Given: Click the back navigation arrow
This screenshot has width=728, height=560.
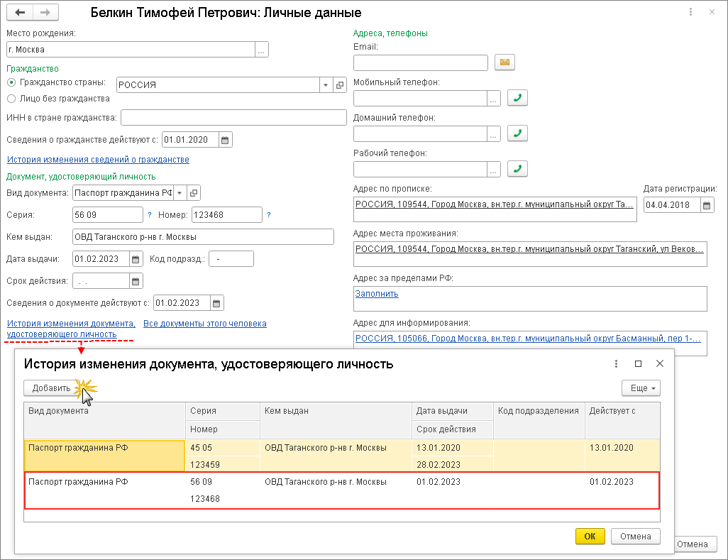Looking at the screenshot, I should pos(20,13).
